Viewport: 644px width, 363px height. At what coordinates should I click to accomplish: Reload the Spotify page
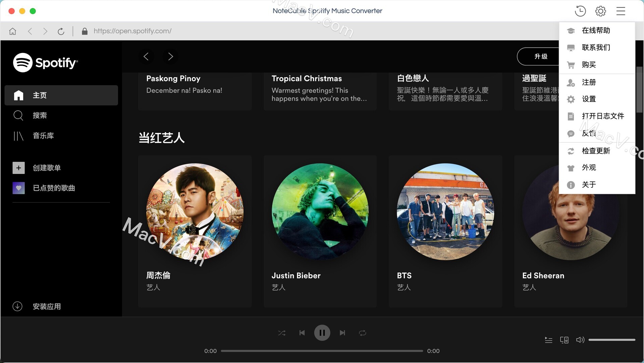[61, 31]
